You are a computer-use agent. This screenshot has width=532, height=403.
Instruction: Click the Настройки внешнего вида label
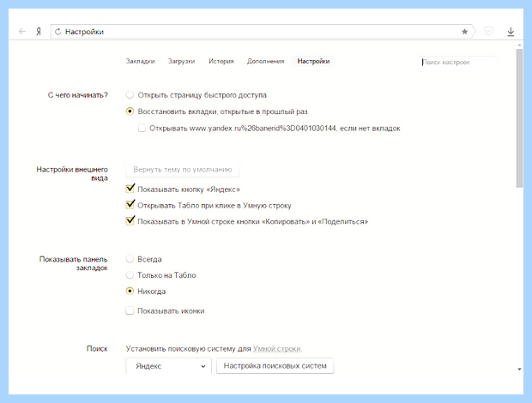coord(72,173)
